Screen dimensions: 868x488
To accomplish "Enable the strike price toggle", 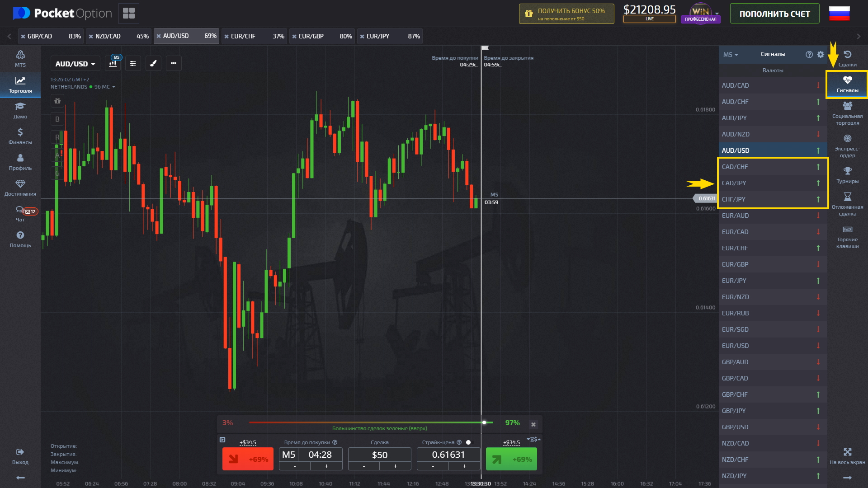I will tap(469, 442).
